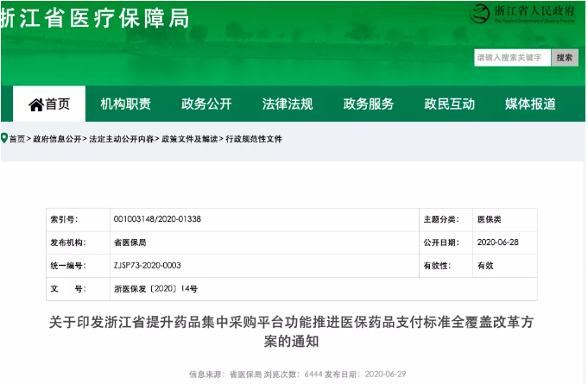Open the 法定主动公开内容 breadcrumb link
This screenshot has height=384, width=588.
[x=121, y=139]
